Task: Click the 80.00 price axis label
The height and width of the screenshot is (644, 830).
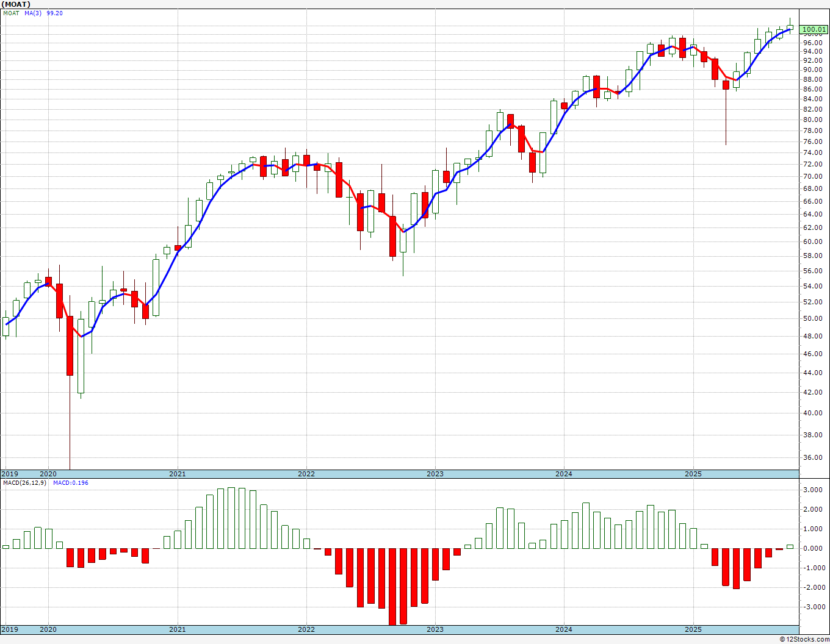Action: [812, 120]
